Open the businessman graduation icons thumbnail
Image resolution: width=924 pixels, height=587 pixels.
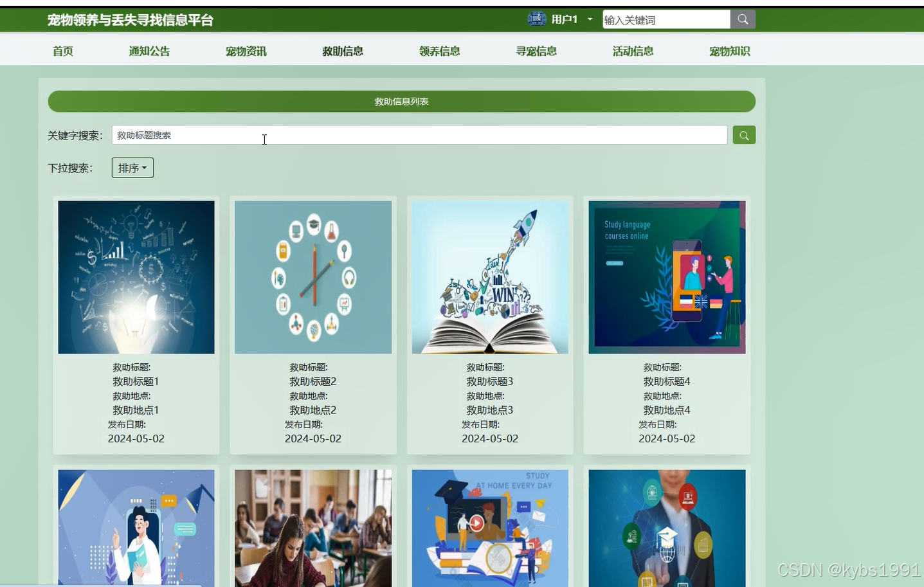tap(667, 527)
